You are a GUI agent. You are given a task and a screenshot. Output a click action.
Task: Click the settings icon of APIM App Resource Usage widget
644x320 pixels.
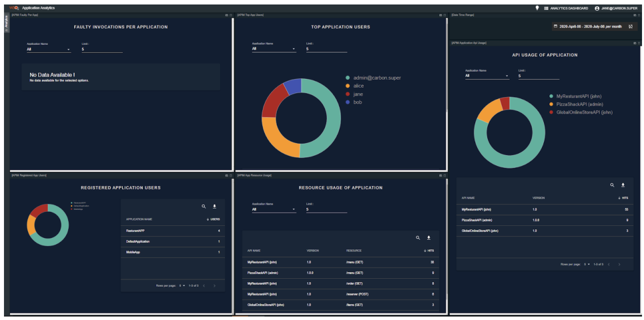click(440, 175)
